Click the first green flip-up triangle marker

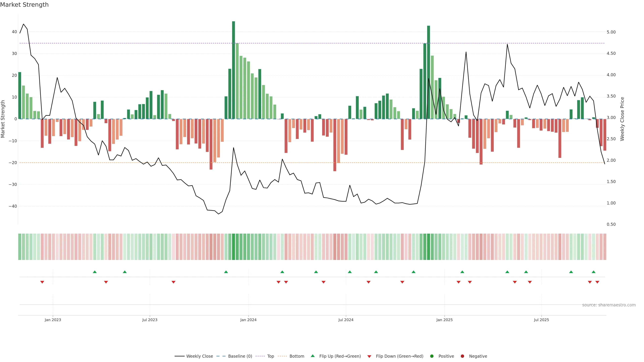[x=95, y=272]
